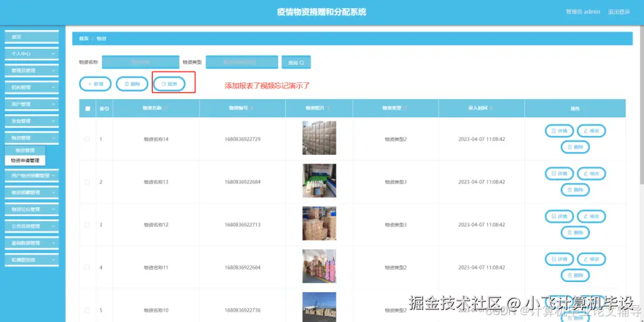Expand the 公告信息管理 sidebar menu
The width and height of the screenshot is (644, 322).
click(x=32, y=227)
